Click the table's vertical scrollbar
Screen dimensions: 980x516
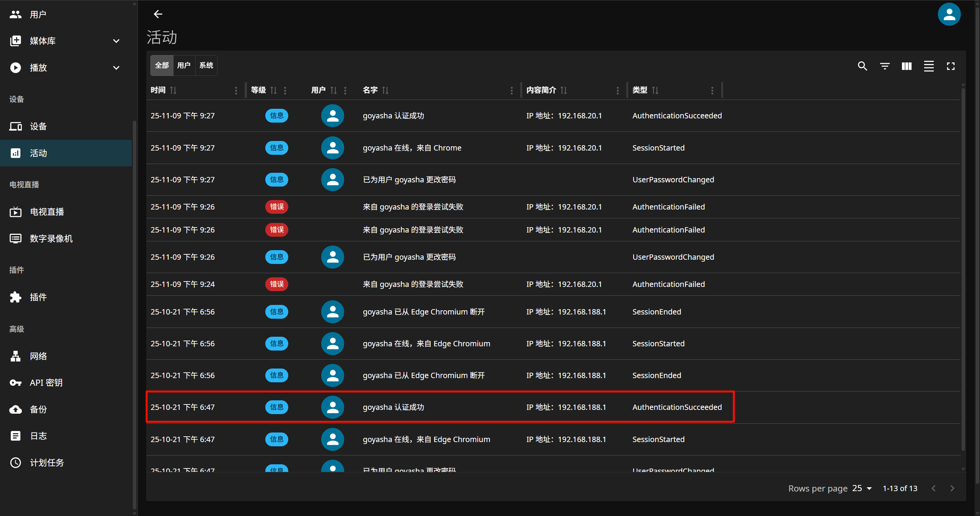(963, 268)
